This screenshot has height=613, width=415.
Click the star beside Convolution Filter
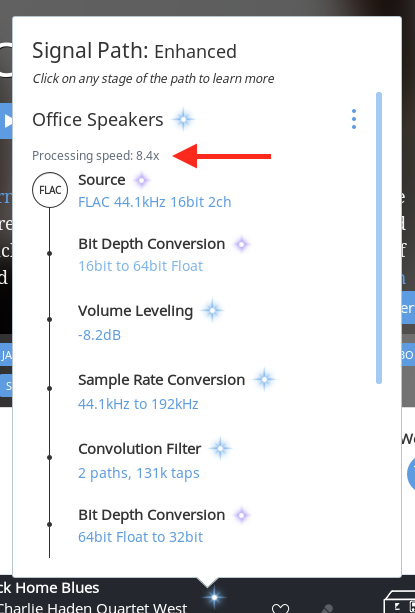(220, 448)
